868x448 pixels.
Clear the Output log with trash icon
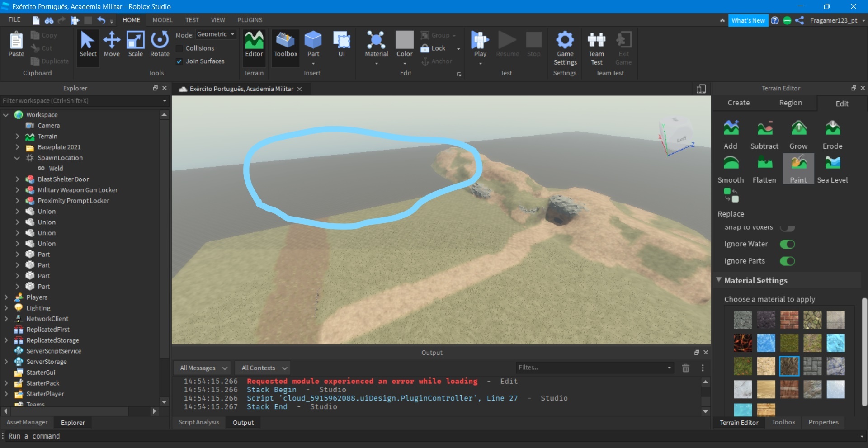686,368
